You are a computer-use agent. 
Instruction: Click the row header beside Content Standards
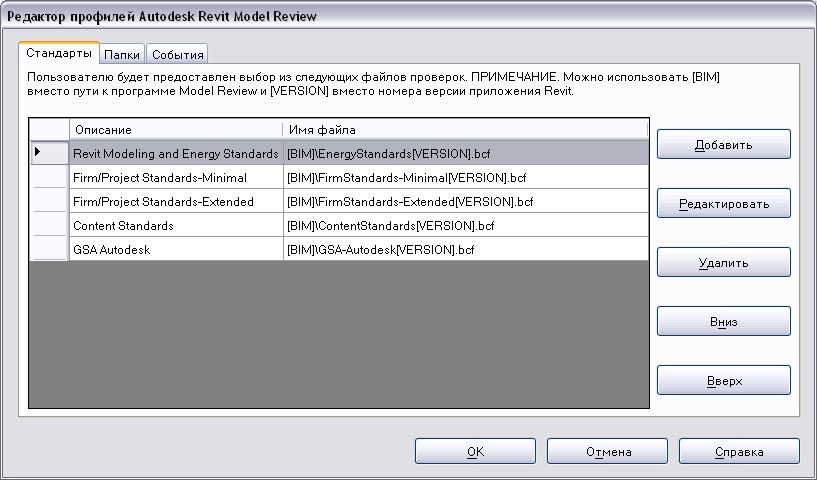(x=49, y=225)
